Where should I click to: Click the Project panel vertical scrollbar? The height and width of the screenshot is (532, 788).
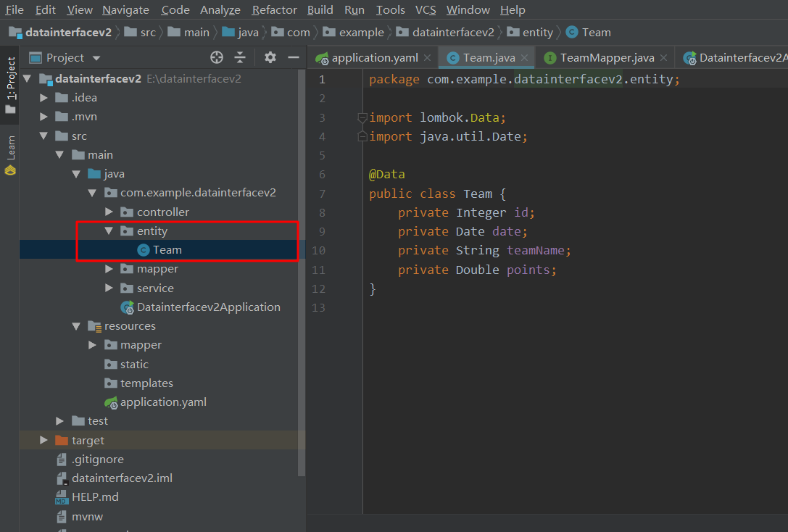coord(302,273)
